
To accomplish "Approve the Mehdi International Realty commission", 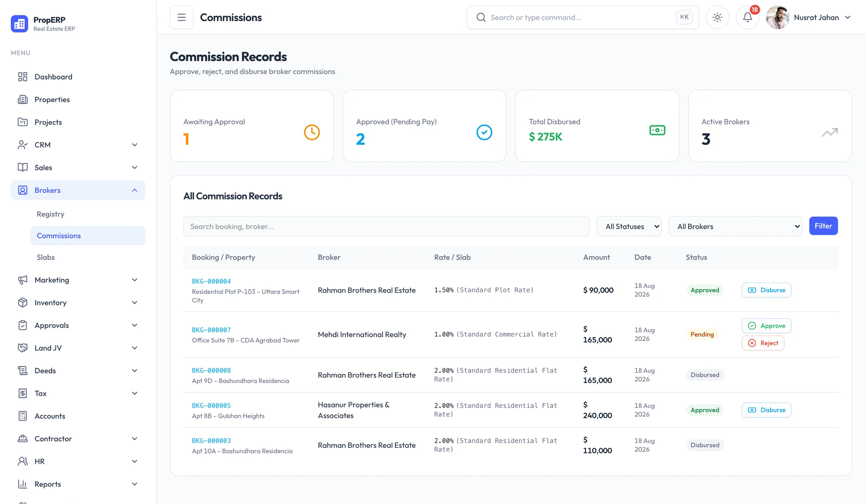I will (766, 326).
